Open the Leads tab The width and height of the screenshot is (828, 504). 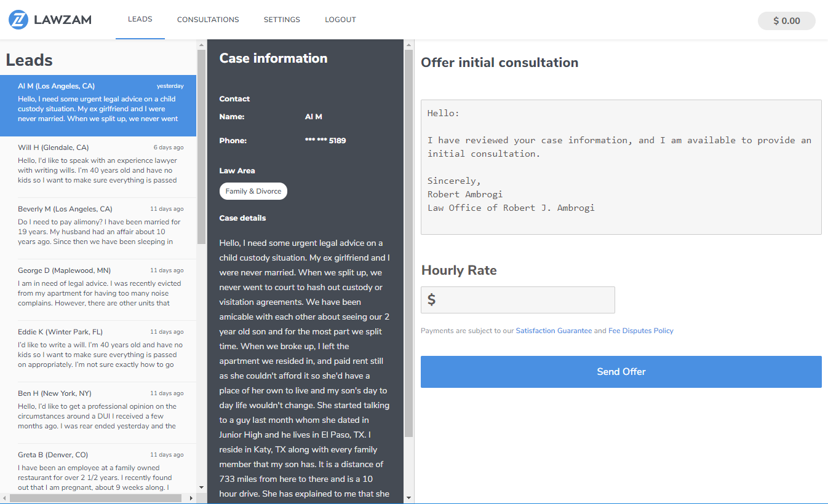click(x=140, y=19)
